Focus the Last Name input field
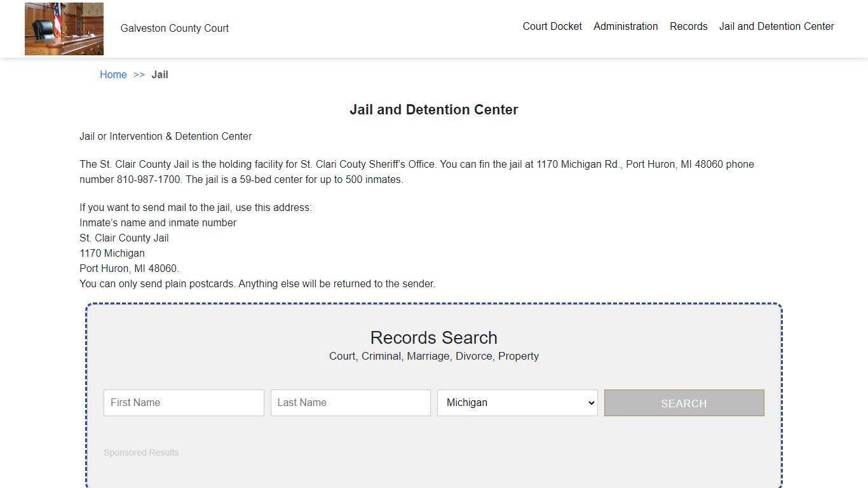 (x=350, y=403)
